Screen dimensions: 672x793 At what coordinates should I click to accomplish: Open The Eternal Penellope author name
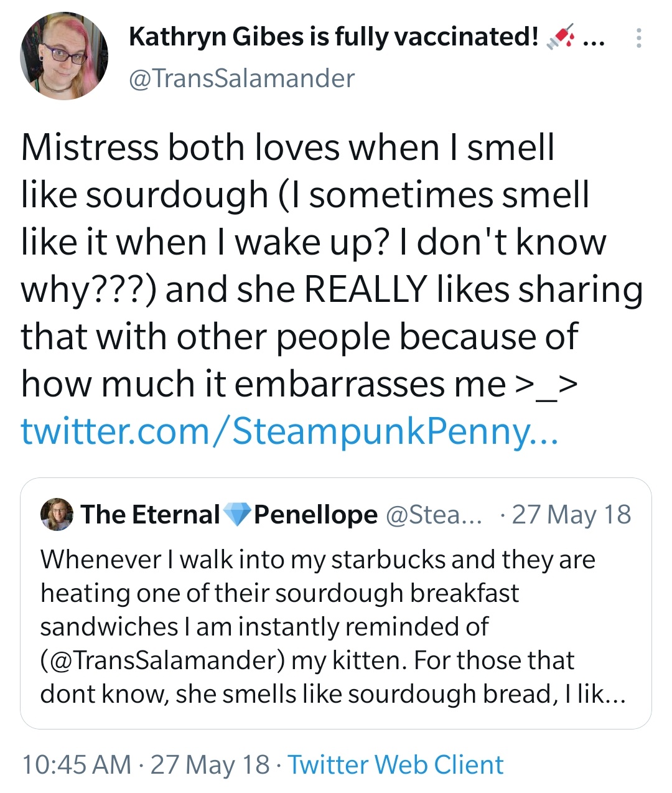click(x=229, y=515)
